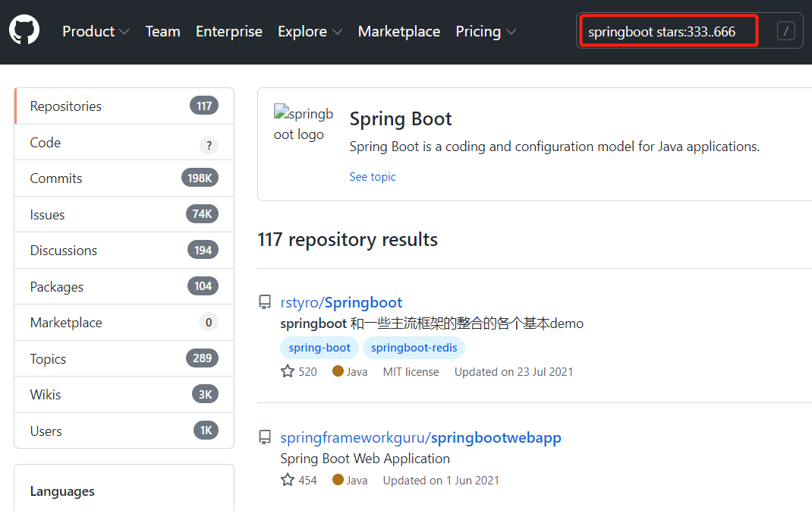Go to Marketplace in the top navigation
The width and height of the screenshot is (812, 511).
(x=398, y=31)
